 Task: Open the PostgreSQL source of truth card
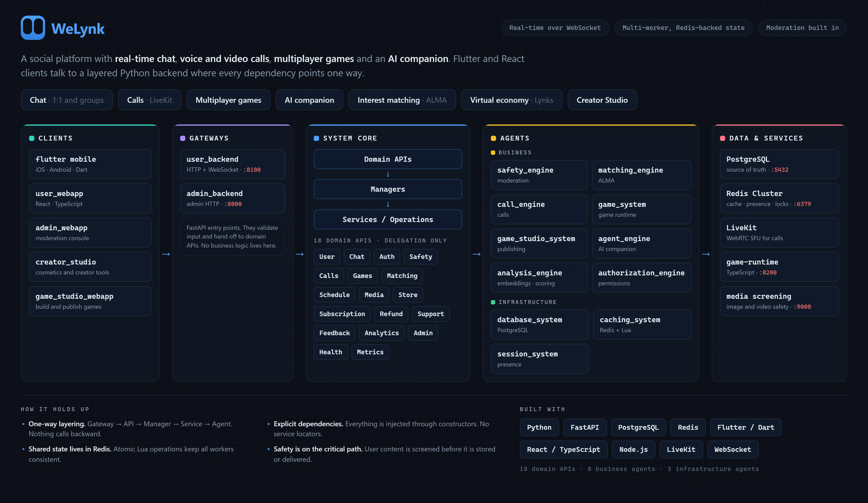tap(779, 164)
